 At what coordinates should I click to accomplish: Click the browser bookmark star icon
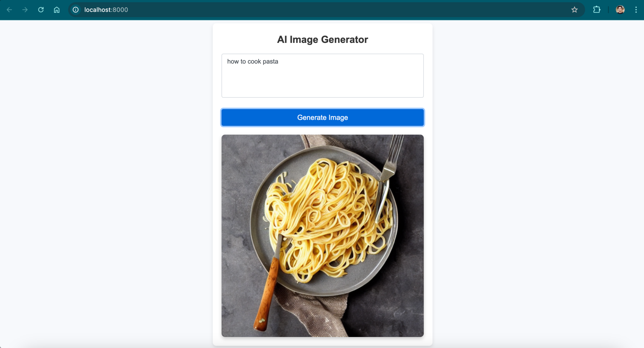pos(575,10)
